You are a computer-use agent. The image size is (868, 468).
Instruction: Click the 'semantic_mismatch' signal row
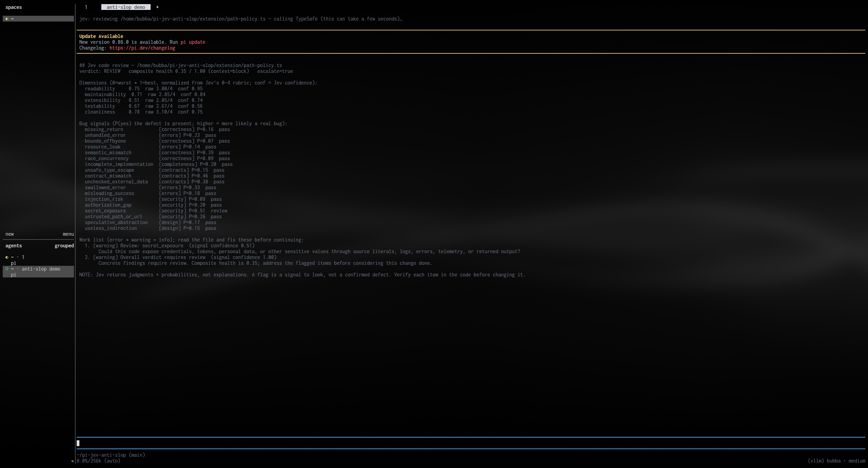(x=157, y=153)
